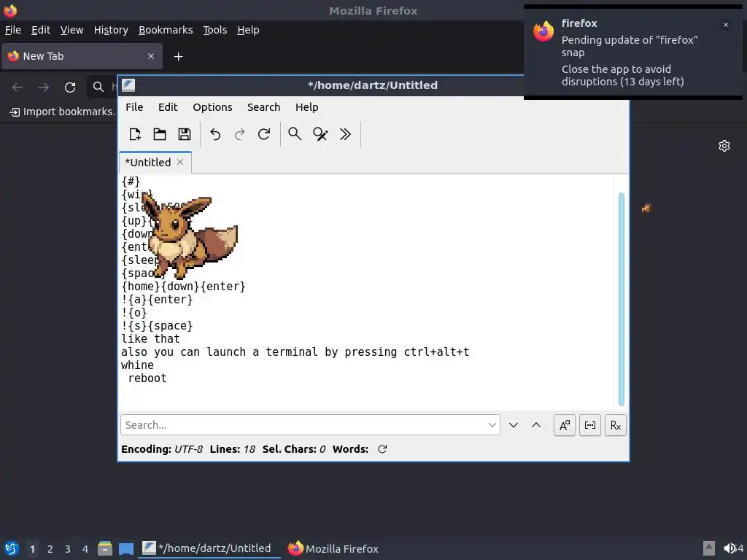Open the Options menu
The image size is (747, 560).
click(212, 107)
